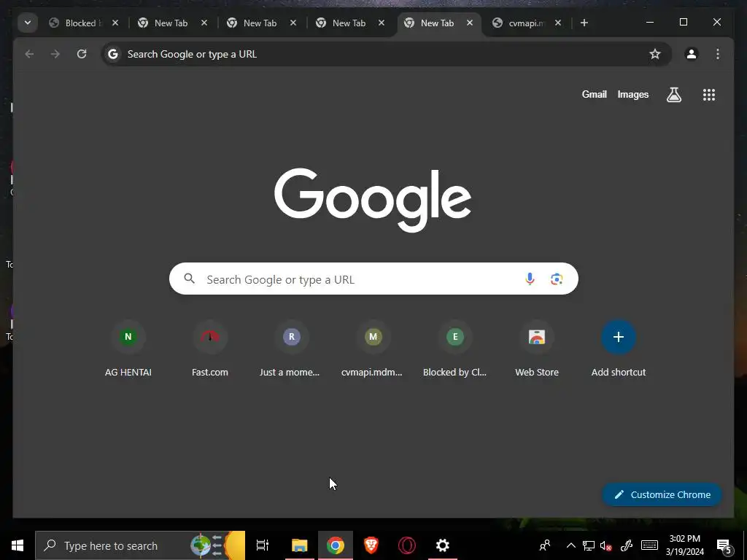Switch to the cvmapi tab
The width and height of the screenshot is (747, 560).
527,23
